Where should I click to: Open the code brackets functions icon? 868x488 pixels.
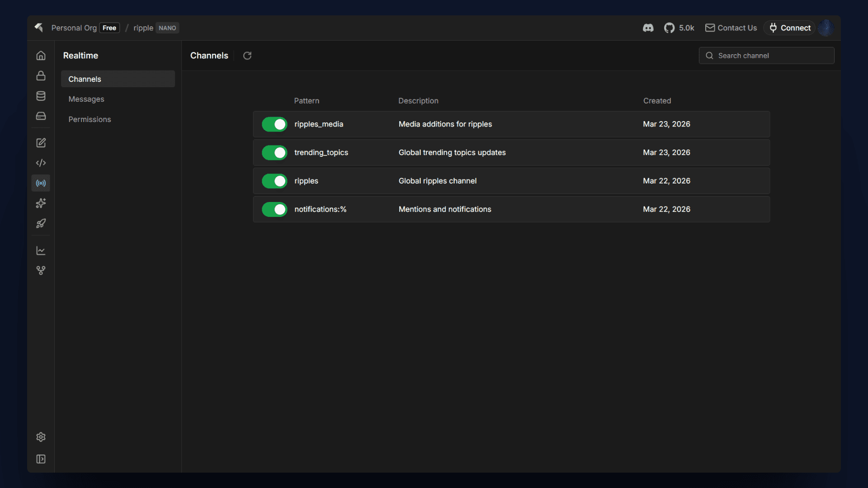tap(41, 163)
